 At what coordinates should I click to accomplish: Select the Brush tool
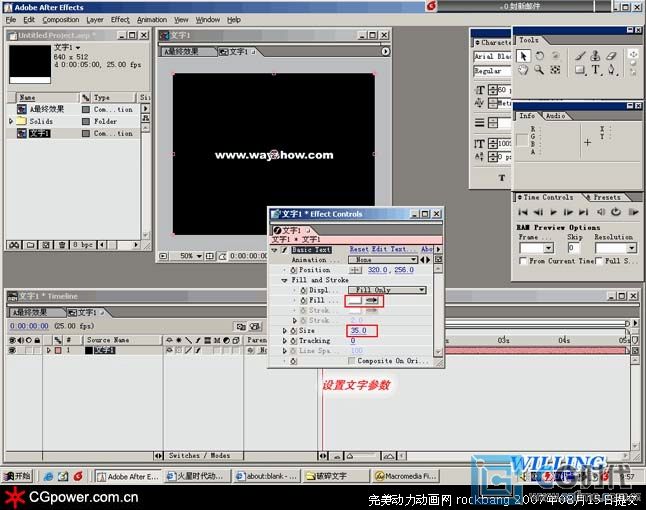pyautogui.click(x=580, y=56)
